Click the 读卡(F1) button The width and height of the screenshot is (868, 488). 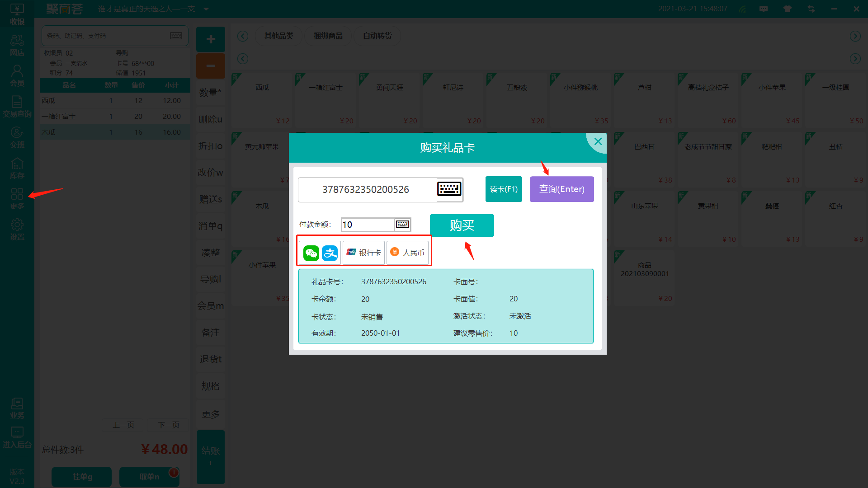504,189
